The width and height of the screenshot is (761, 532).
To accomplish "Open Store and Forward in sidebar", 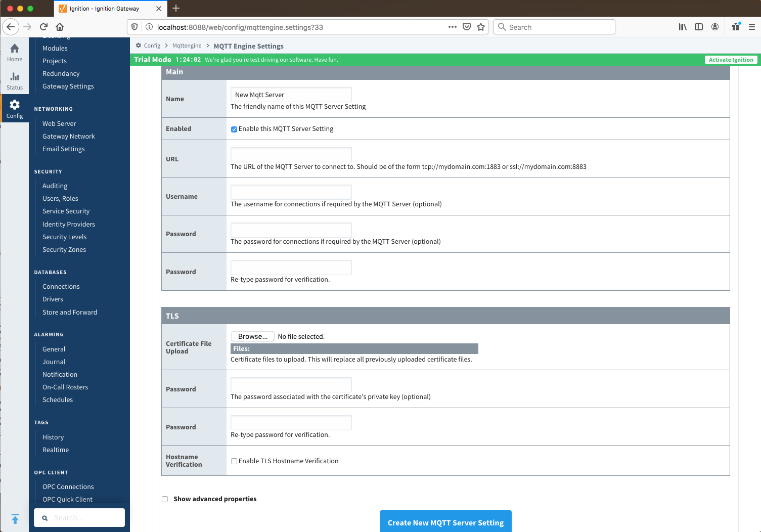I will point(70,313).
